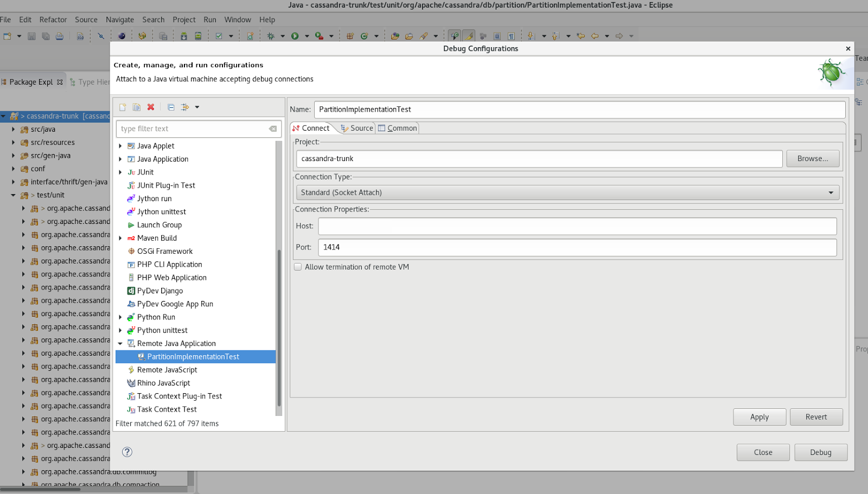Delete the selected launch configuration

click(x=150, y=107)
